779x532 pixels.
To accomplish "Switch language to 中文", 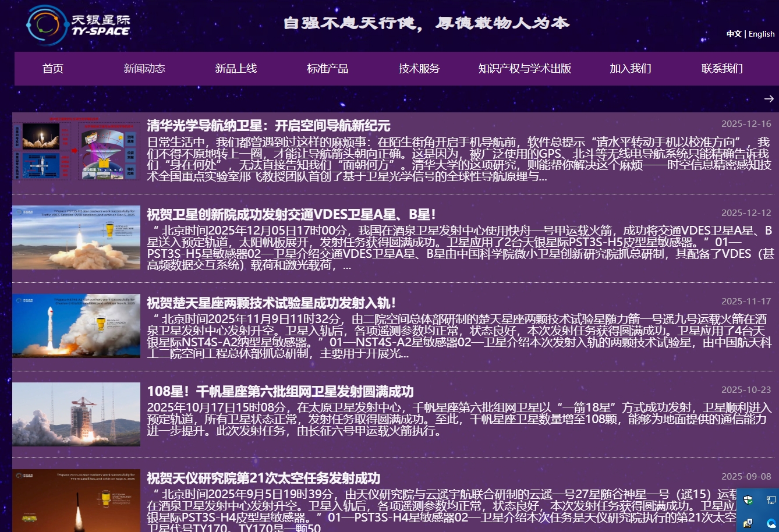I will click(x=734, y=34).
